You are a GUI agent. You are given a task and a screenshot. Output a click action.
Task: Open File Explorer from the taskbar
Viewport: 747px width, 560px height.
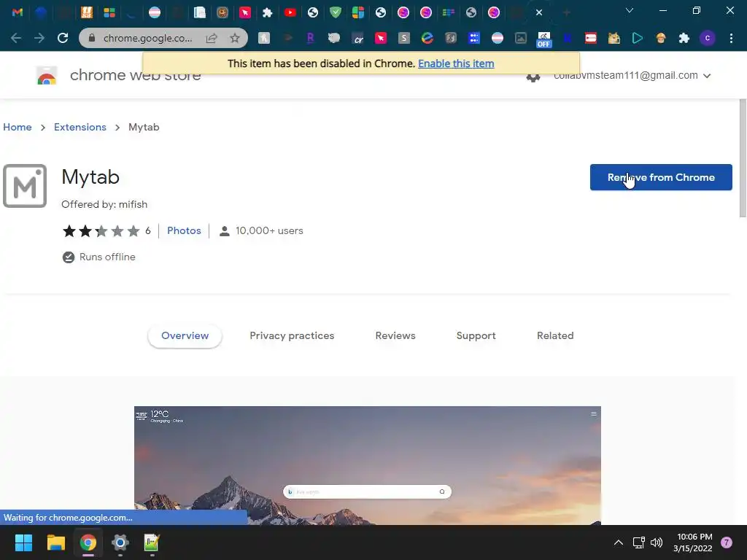click(x=55, y=542)
